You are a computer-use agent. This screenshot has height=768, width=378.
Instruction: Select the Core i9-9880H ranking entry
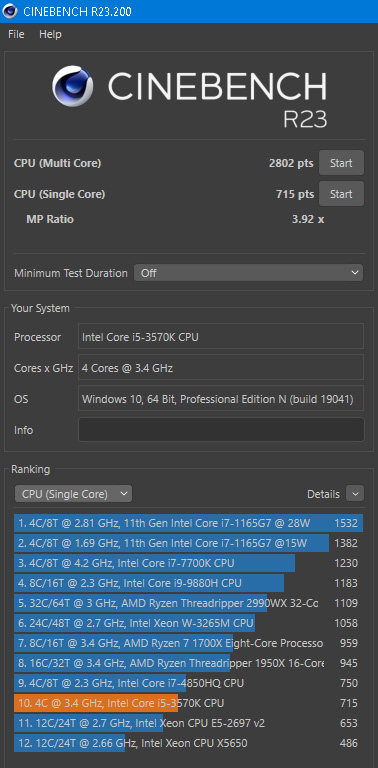click(x=189, y=583)
